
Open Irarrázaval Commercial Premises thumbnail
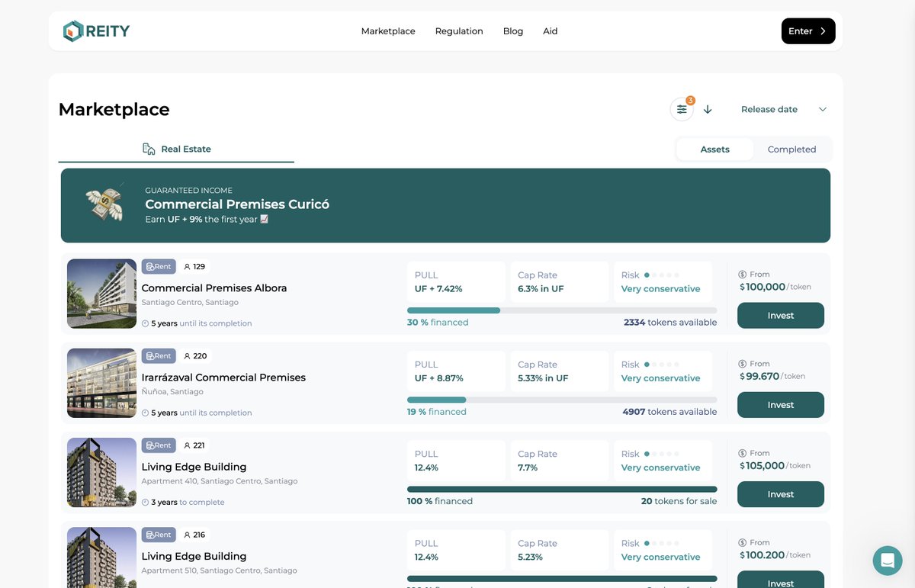click(101, 383)
